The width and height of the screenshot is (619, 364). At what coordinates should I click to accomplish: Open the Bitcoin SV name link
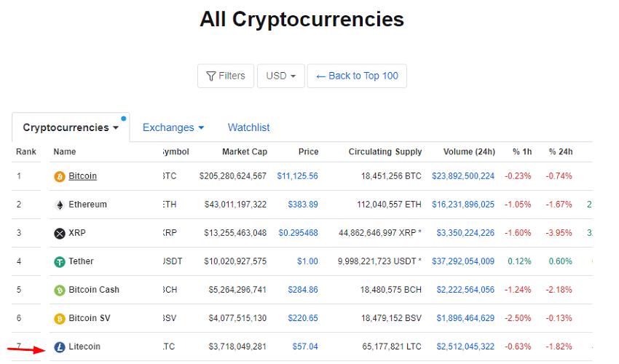click(x=90, y=318)
